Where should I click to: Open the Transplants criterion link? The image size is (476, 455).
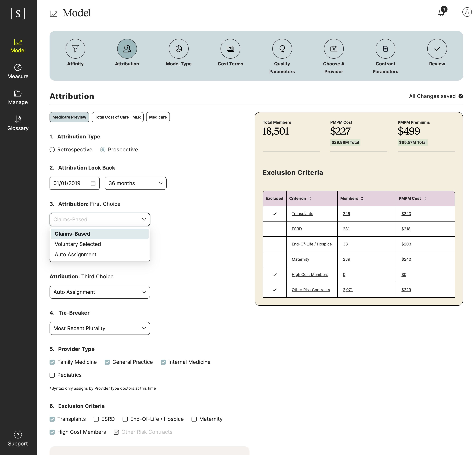pyautogui.click(x=302, y=214)
